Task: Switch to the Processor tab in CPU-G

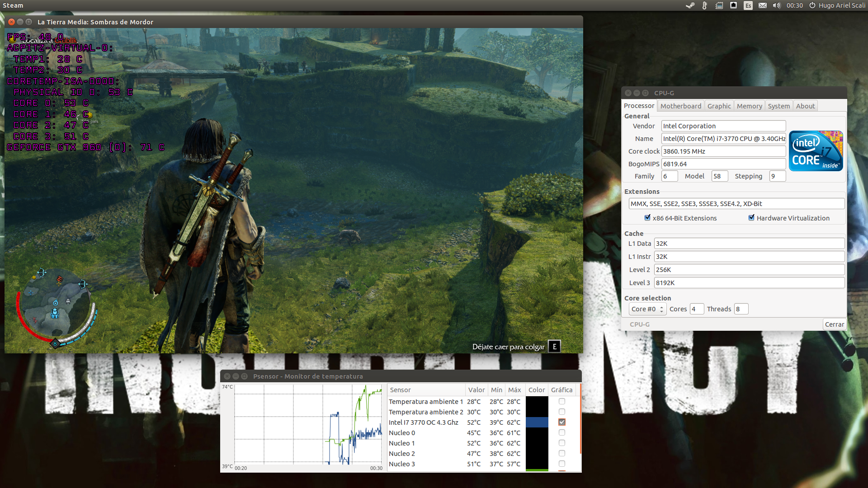Action: [x=639, y=106]
